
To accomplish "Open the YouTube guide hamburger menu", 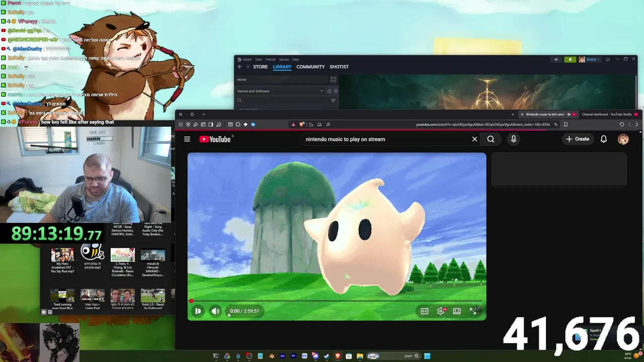I will point(187,139).
